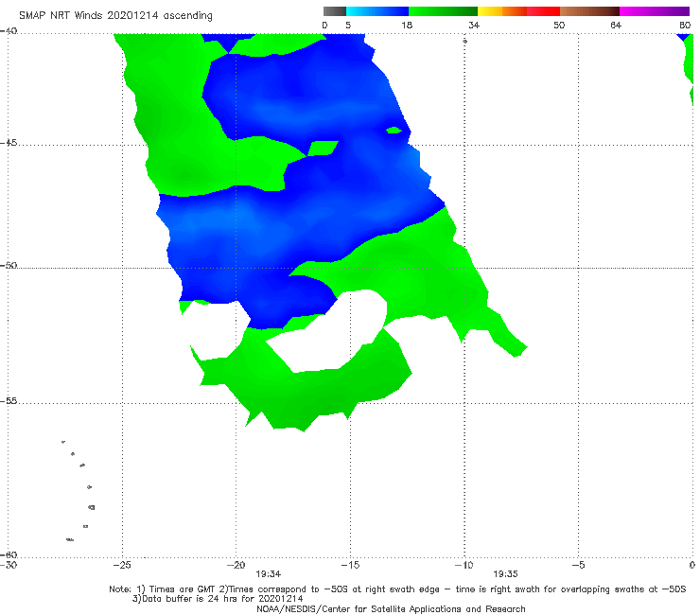
Task: Click the title text 'SMAP NRT Winds 20201214 ascending'
Action: [x=115, y=16]
